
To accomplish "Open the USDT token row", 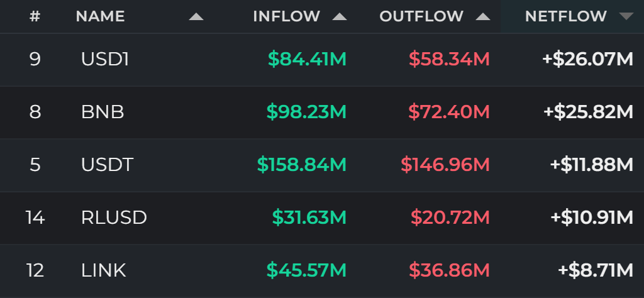I will pyautogui.click(x=322, y=165).
